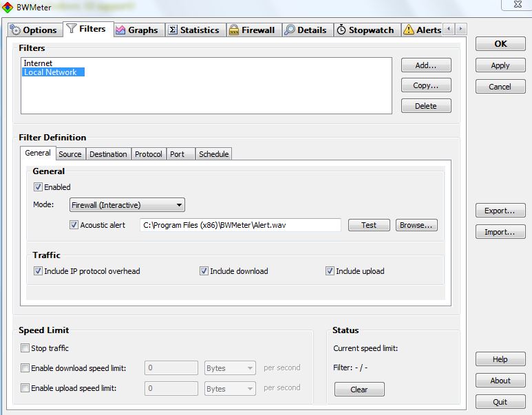This screenshot has height=415, width=532.
Task: Toggle the Include download checkbox
Action: [x=204, y=270]
